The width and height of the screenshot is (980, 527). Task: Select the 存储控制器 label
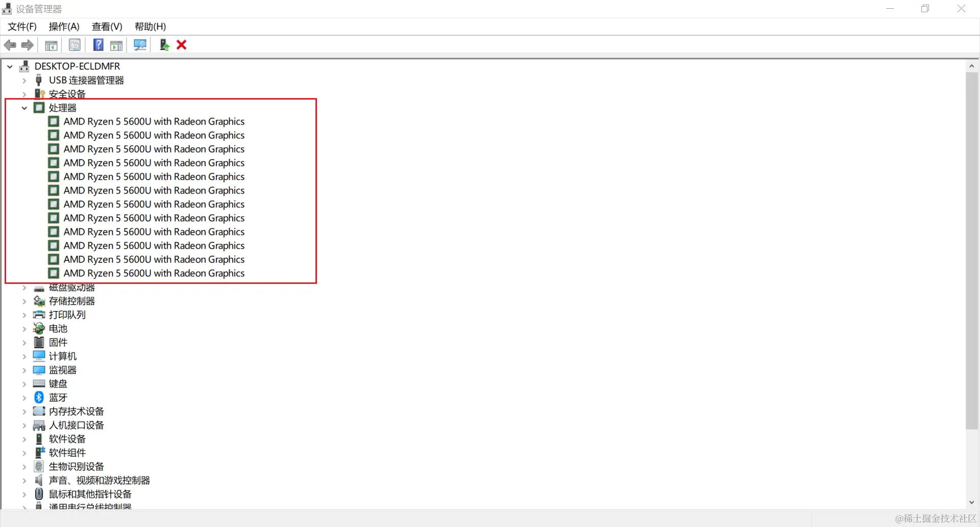[72, 301]
